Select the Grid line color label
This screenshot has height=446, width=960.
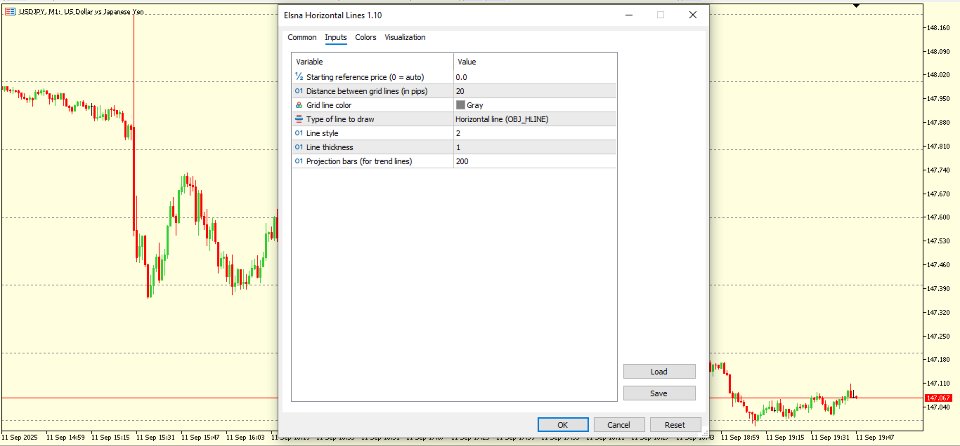point(329,105)
